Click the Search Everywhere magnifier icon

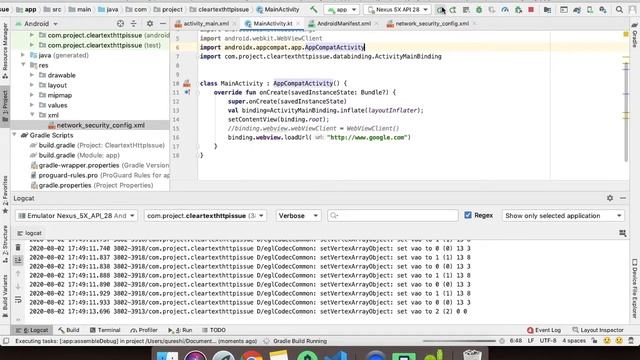click(619, 9)
